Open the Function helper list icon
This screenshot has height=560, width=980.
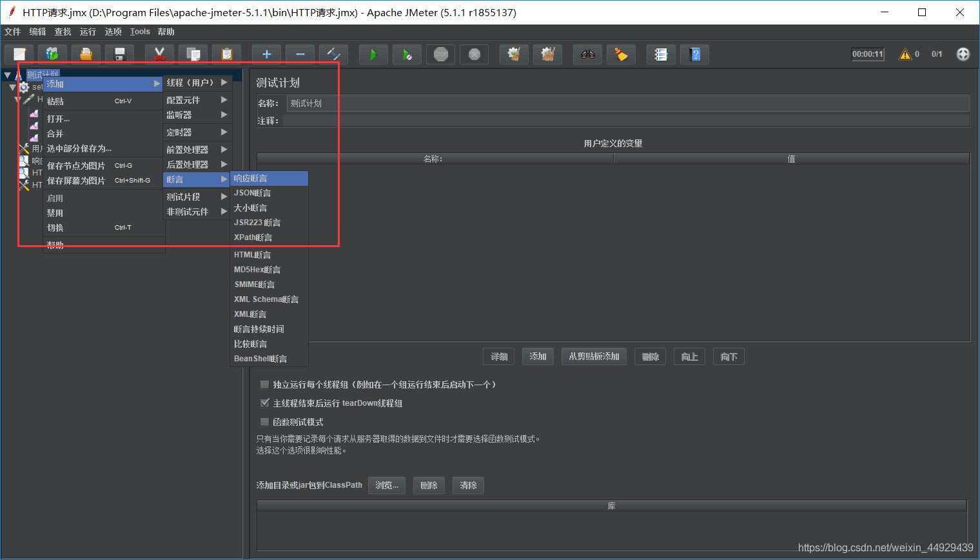click(x=661, y=55)
